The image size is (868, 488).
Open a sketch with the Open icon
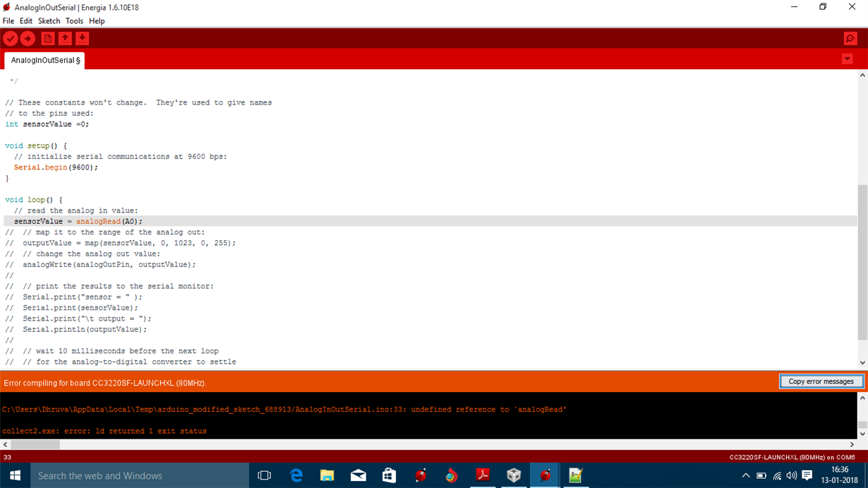coord(65,39)
